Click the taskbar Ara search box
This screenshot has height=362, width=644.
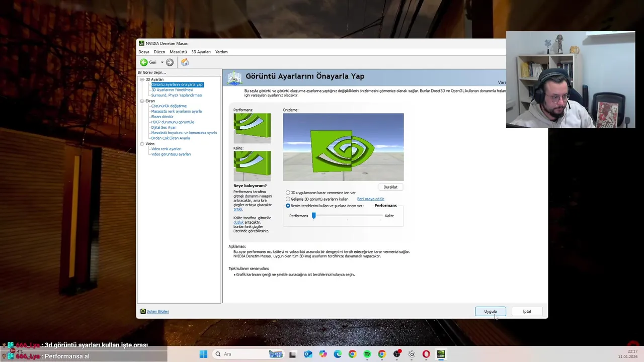pos(249,354)
